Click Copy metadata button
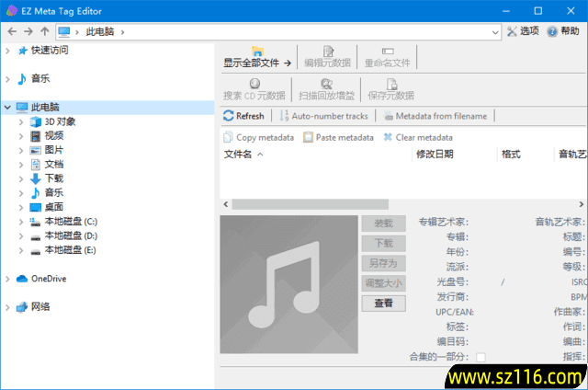The width and height of the screenshot is (588, 390). point(258,138)
